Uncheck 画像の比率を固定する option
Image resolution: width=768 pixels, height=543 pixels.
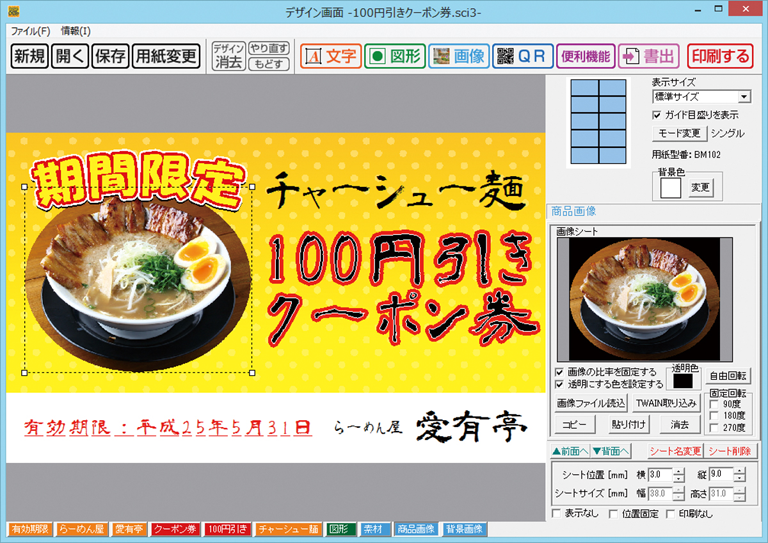click(x=559, y=372)
